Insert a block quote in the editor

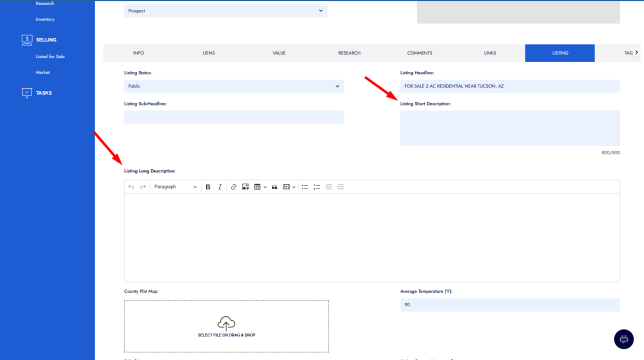pos(274,187)
